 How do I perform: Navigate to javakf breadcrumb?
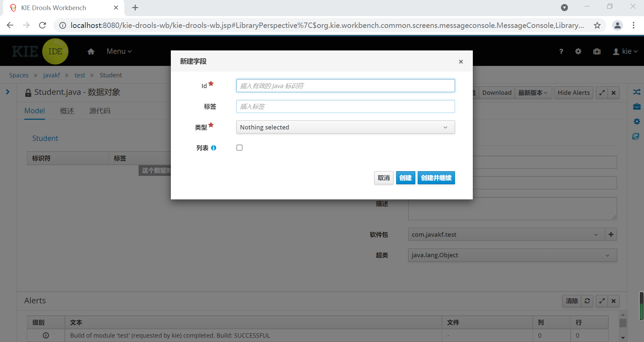coord(51,75)
